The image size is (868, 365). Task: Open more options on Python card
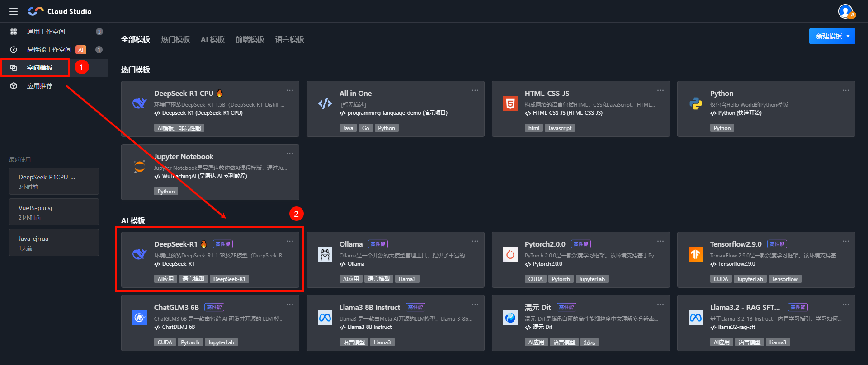846,90
